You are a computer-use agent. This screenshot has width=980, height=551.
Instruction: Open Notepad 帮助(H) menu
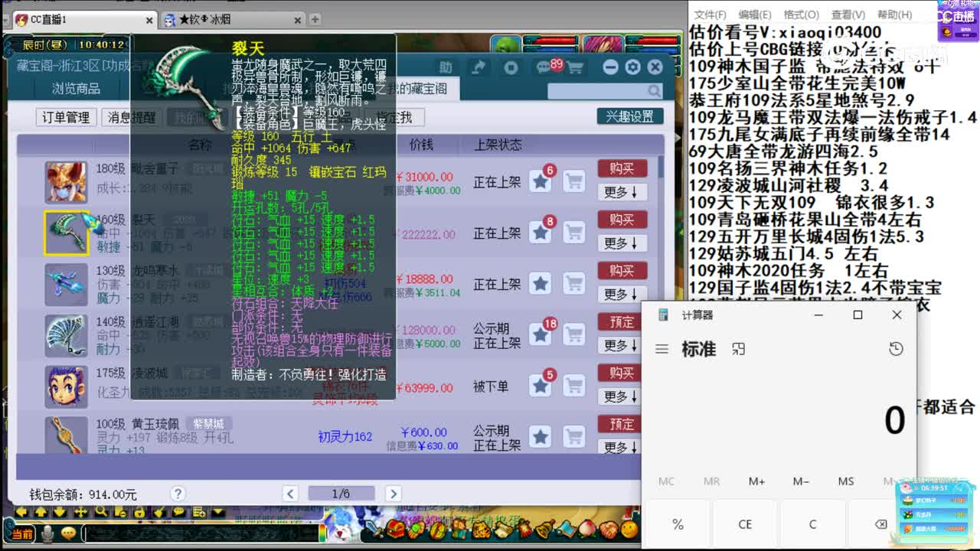tap(894, 15)
